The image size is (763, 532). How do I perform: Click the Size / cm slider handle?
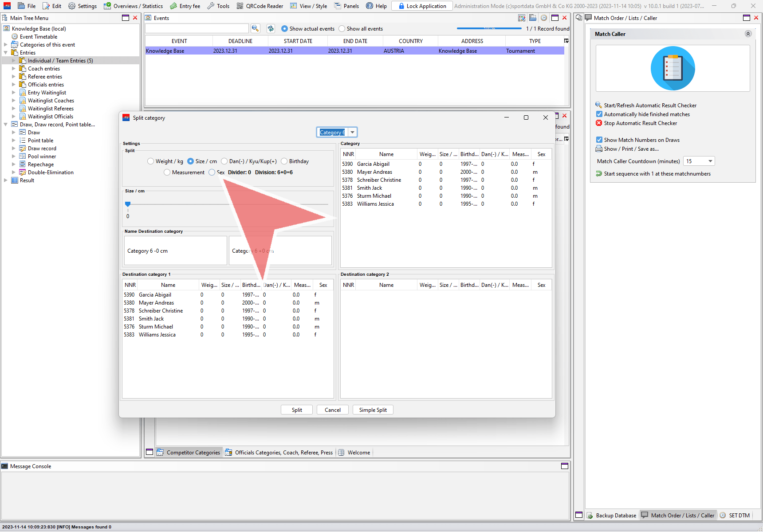click(x=128, y=204)
